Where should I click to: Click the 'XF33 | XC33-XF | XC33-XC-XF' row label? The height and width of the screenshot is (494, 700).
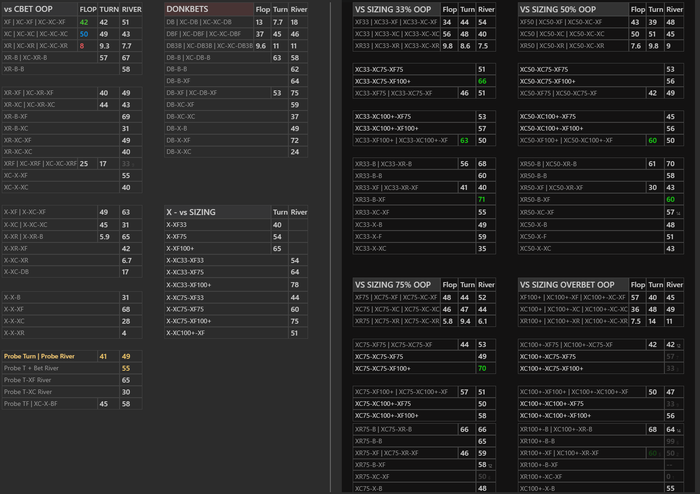point(396,22)
